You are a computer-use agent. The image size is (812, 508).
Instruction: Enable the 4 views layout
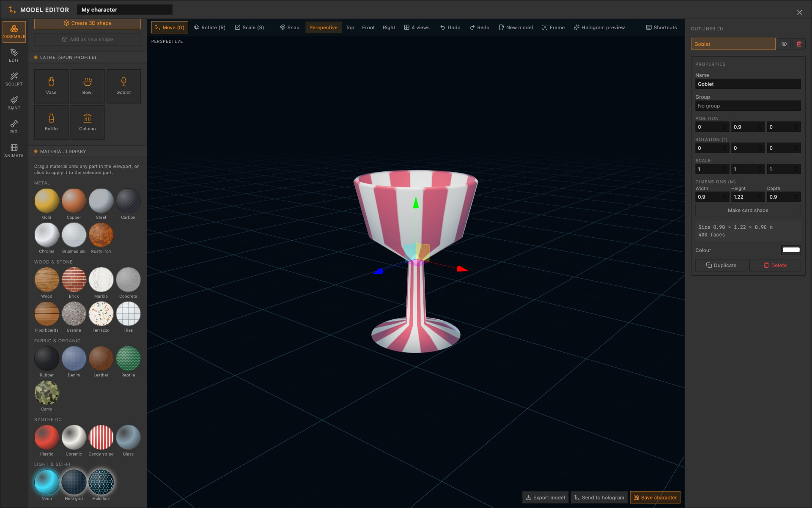click(x=417, y=27)
